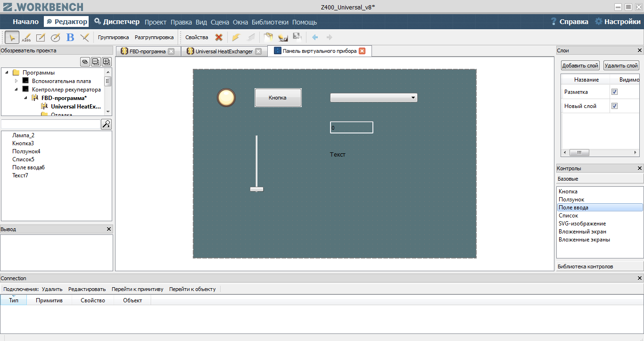644x341 pixels.
Task: Collapse the Программы folder in project explorer
Action: (7, 73)
